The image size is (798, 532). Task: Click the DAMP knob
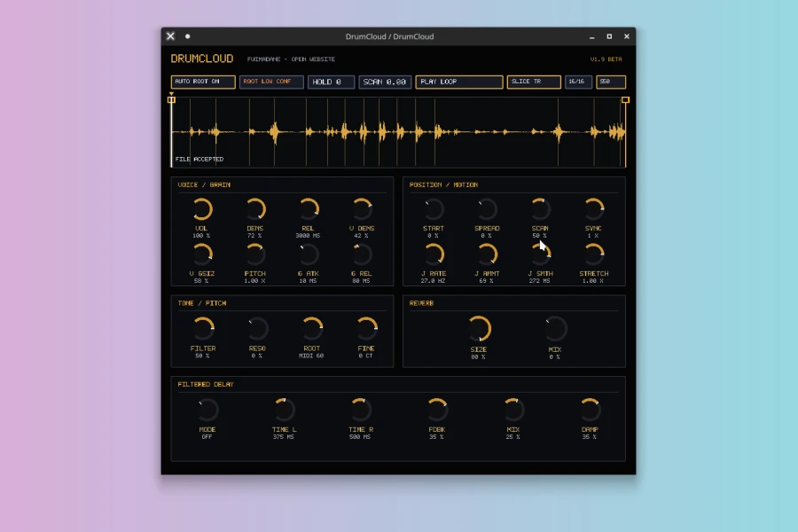point(590,410)
